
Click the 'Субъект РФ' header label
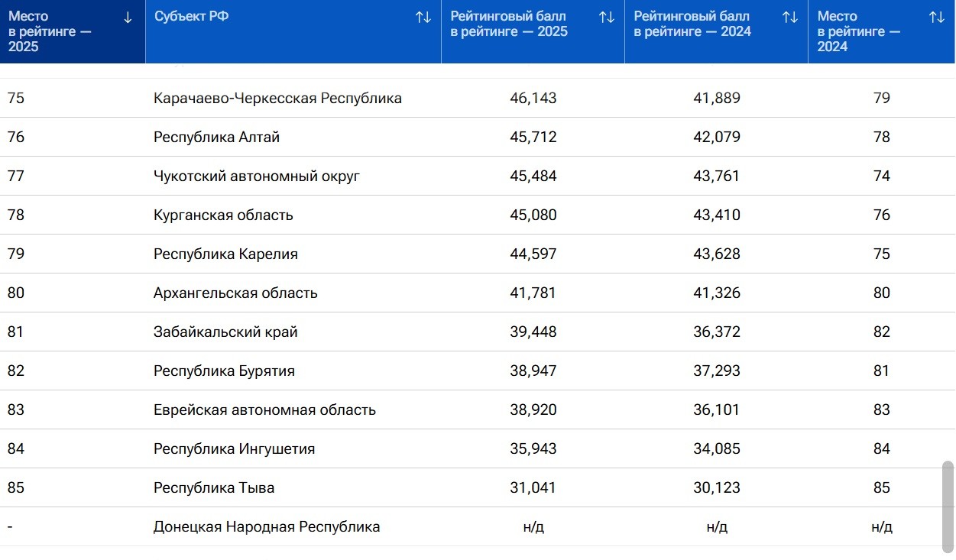click(190, 17)
